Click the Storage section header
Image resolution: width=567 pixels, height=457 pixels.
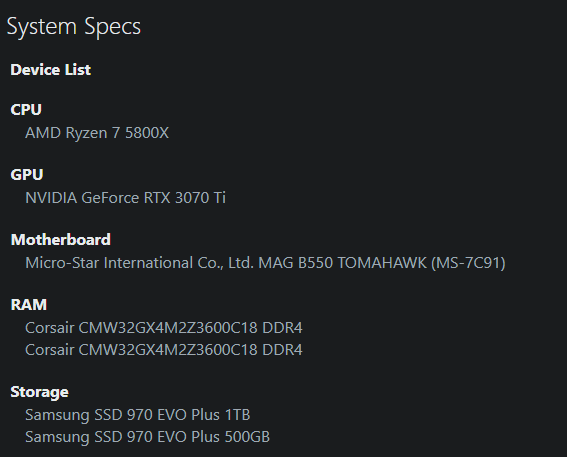coord(39,392)
